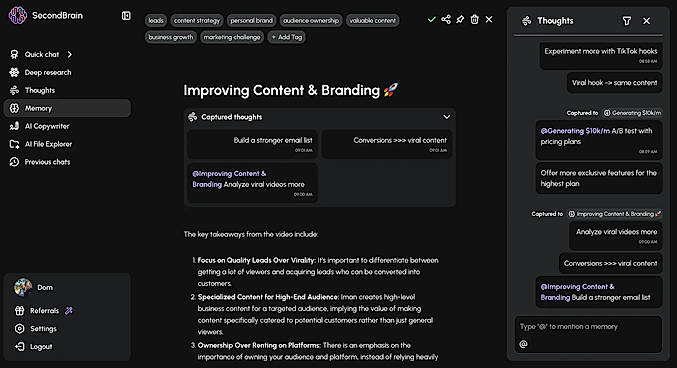The image size is (677, 368).
Task: Click the Settings gear icon
Action: pos(19,329)
